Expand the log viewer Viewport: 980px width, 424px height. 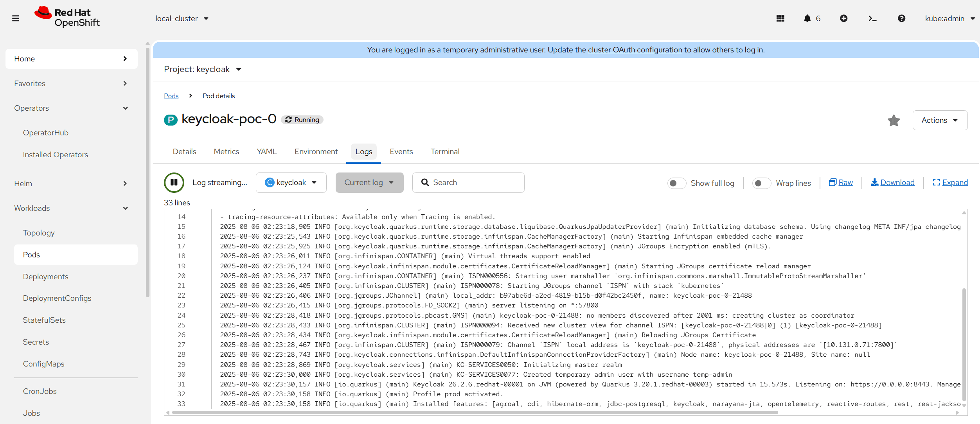950,183
